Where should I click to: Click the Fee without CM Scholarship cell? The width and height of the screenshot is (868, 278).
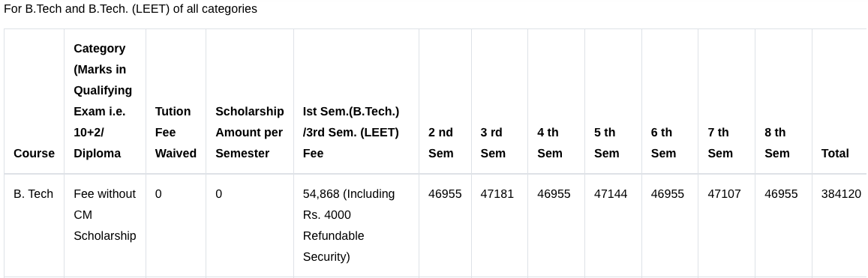click(104, 215)
